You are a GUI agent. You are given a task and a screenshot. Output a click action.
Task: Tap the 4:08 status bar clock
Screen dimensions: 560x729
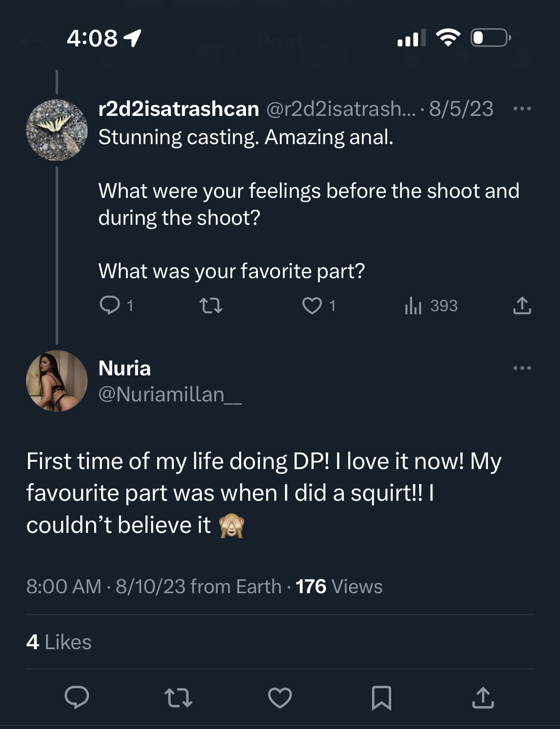[92, 38]
